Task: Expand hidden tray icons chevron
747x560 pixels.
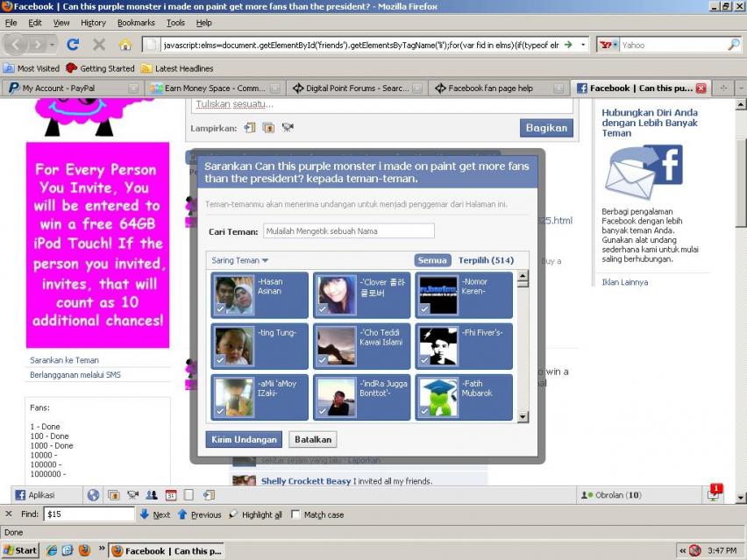Action: 683,550
